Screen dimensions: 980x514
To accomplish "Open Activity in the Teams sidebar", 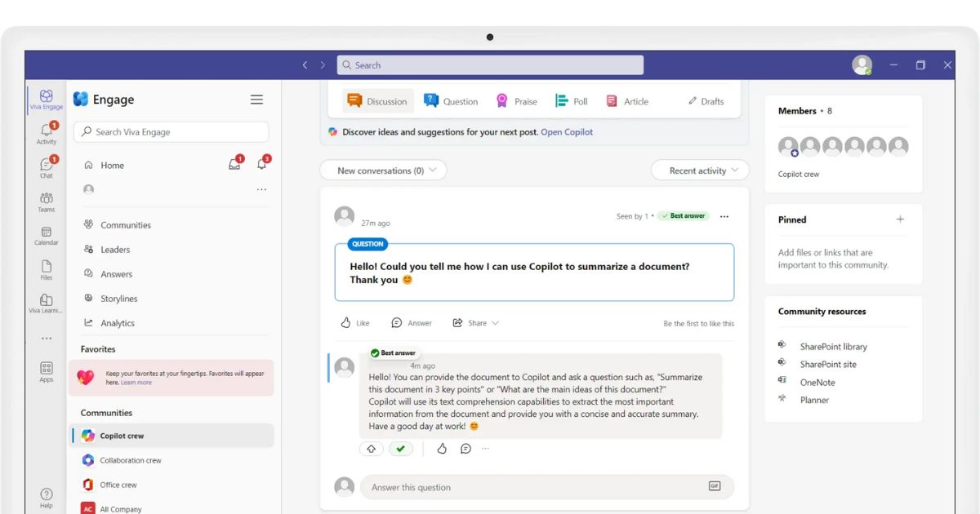I will 47,133.
